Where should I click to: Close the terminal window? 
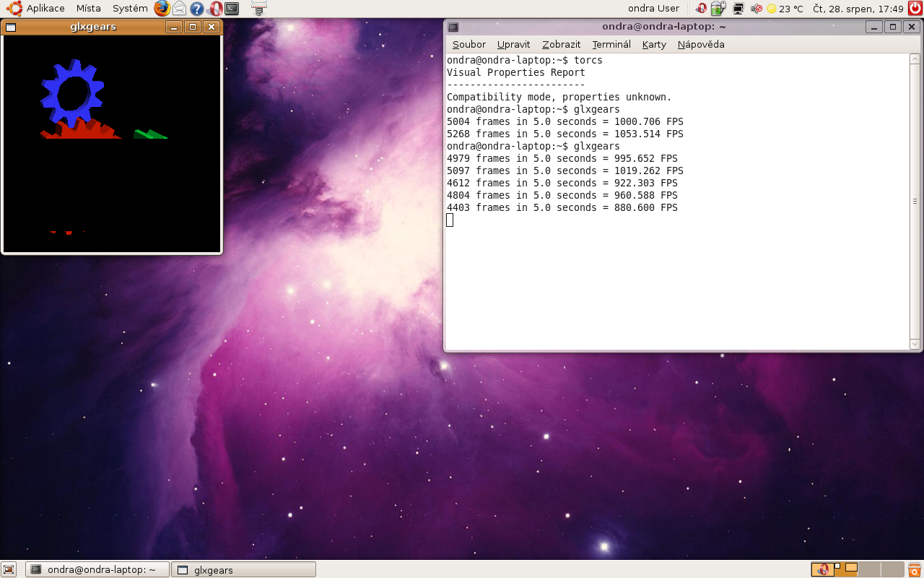911,27
